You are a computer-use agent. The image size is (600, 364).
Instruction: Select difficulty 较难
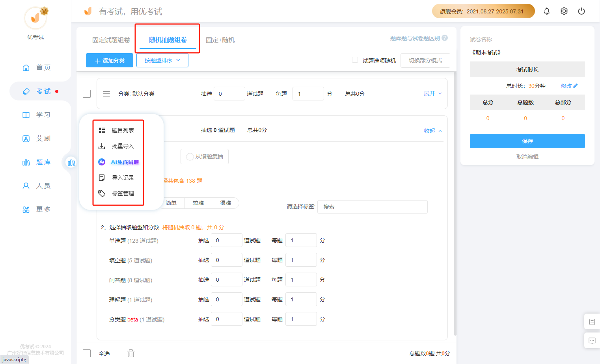coord(198,203)
